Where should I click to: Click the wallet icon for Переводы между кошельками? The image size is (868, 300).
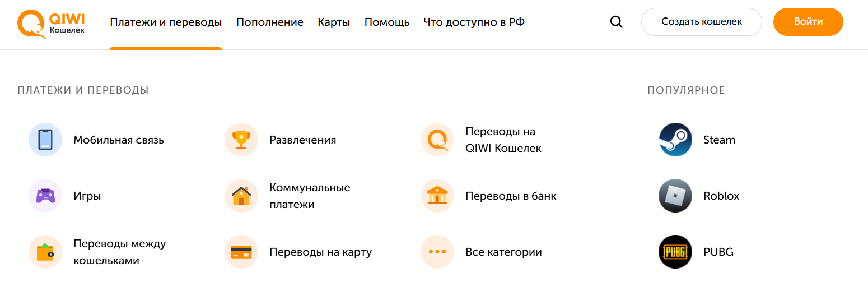(x=45, y=252)
